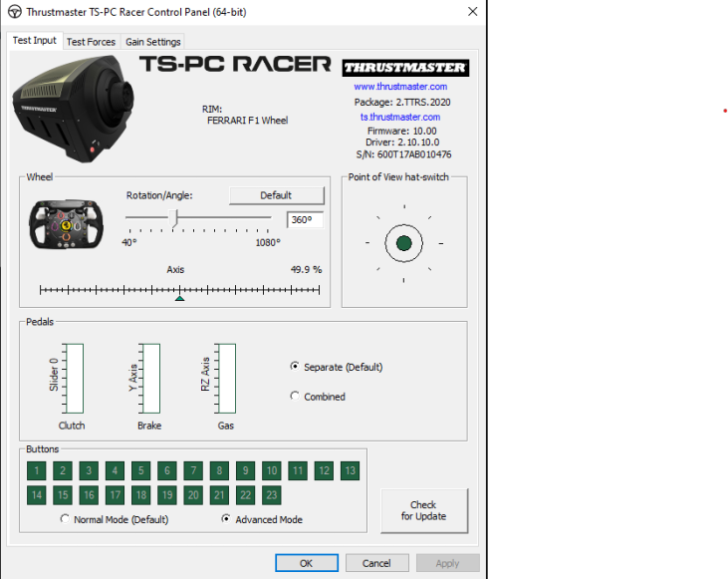Click button indicator 10
Image resolution: width=728 pixels, height=579 pixels.
(x=272, y=470)
